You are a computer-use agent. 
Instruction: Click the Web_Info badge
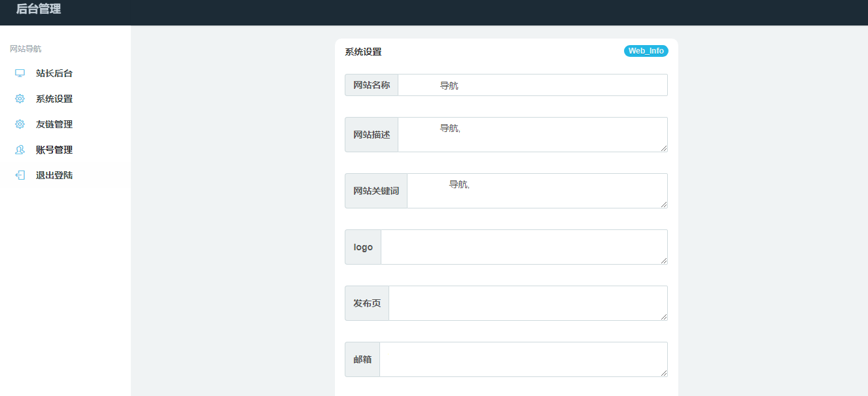pyautogui.click(x=646, y=51)
